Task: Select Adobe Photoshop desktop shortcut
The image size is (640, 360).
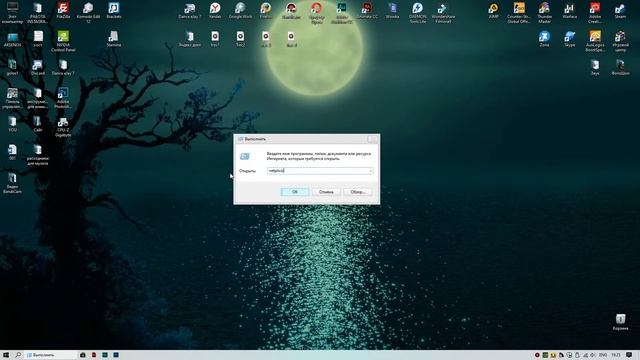Action: tap(63, 97)
